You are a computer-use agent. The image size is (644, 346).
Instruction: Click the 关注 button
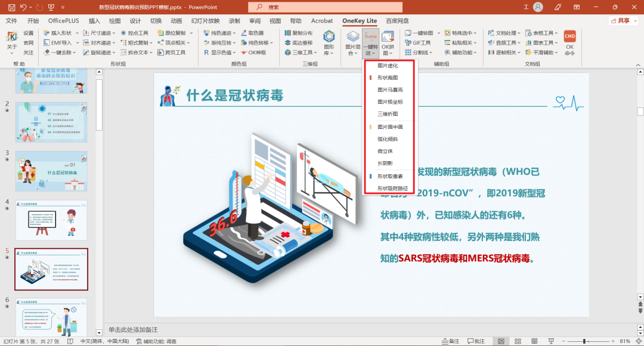tap(29, 52)
